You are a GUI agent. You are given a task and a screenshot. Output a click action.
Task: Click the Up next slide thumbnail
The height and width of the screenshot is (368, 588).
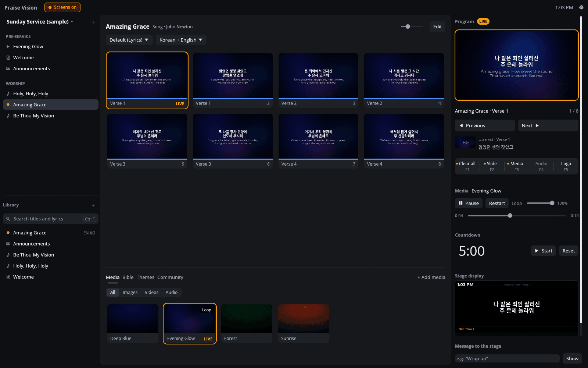tap(465, 142)
